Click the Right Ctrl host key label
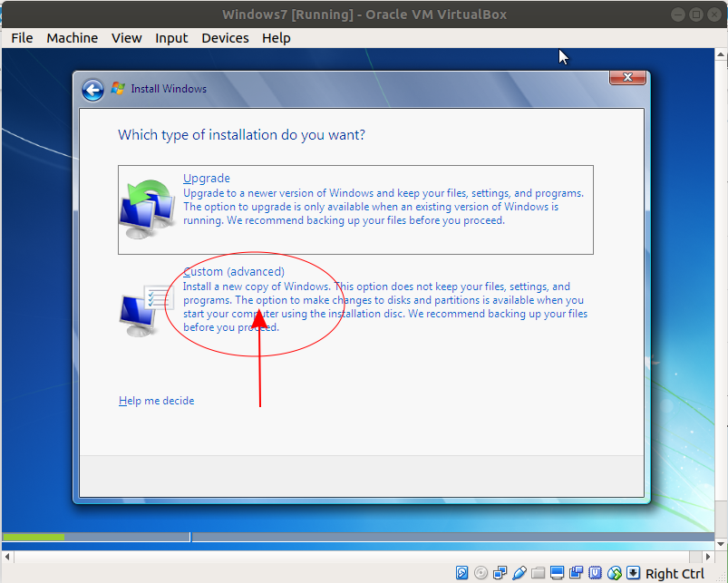 pos(675,574)
